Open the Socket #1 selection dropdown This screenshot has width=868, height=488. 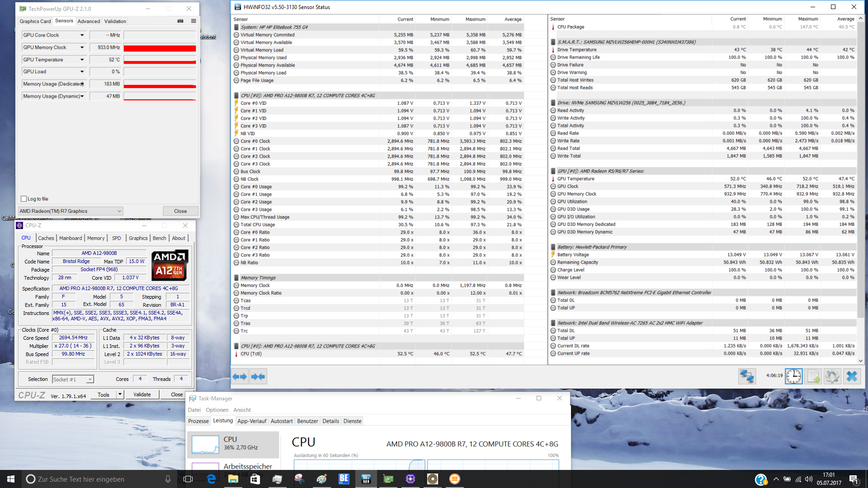[x=90, y=380]
